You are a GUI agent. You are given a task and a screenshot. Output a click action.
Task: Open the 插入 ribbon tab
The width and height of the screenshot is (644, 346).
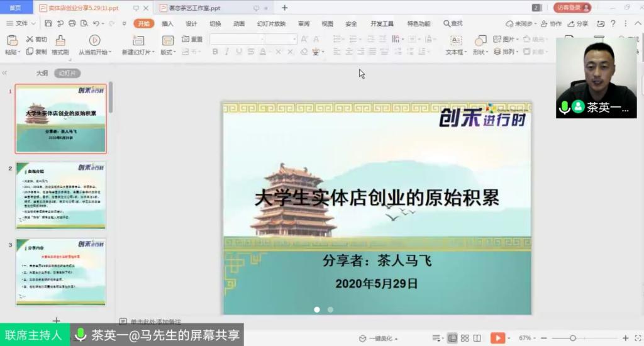click(167, 23)
